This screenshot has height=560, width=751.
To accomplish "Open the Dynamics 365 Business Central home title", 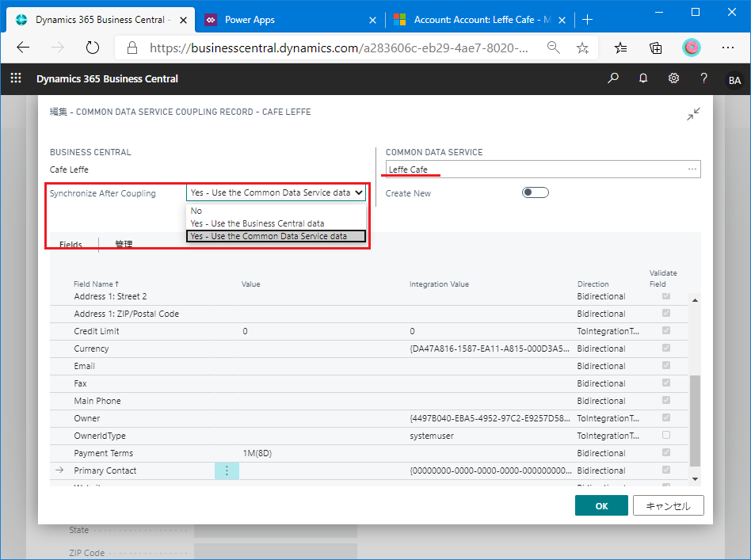I will pyautogui.click(x=107, y=78).
